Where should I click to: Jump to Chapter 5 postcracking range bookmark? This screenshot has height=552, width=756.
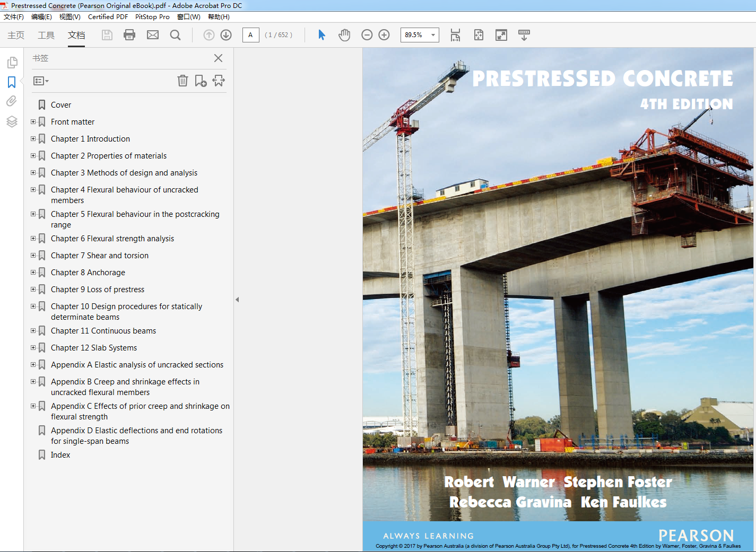(x=135, y=220)
